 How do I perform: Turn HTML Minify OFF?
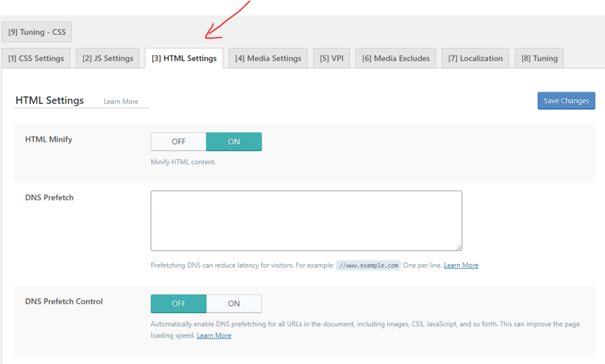pos(178,142)
